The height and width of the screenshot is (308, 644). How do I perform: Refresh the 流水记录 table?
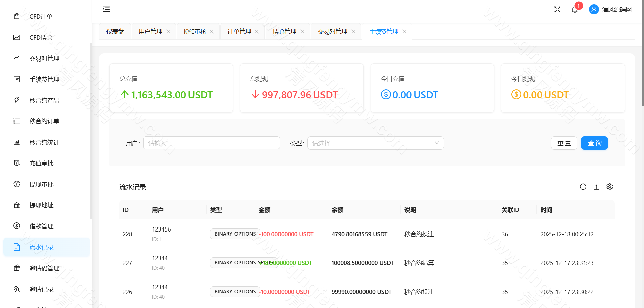583,187
